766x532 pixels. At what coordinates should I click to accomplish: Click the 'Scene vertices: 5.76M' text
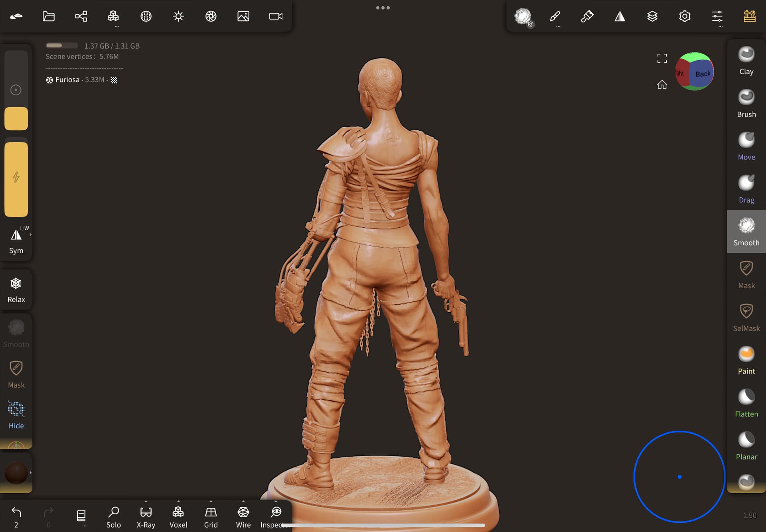click(x=82, y=57)
